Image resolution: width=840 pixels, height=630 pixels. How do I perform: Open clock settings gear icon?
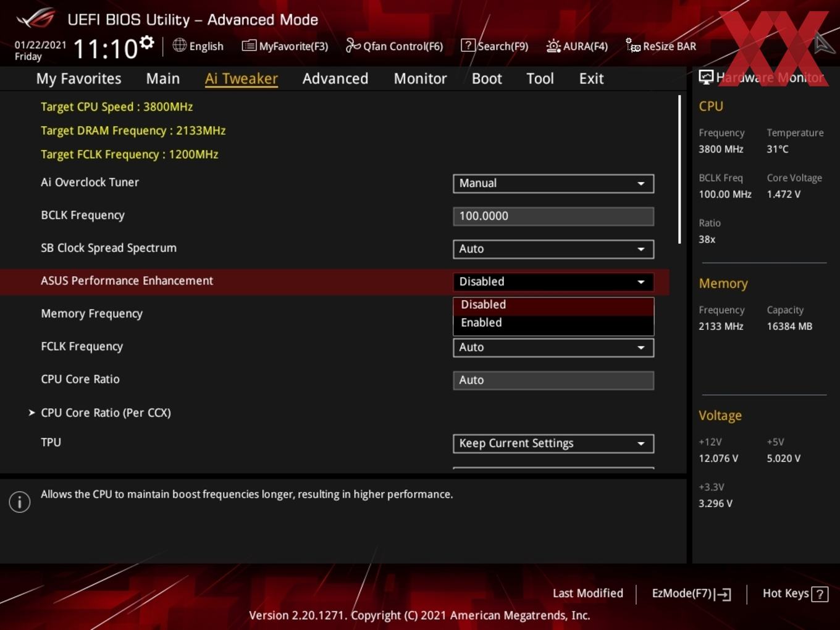(x=146, y=43)
